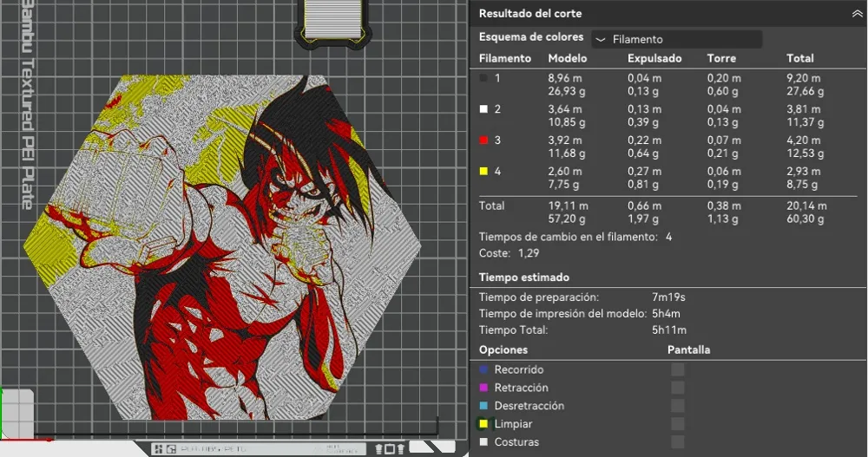
Task: Click the yellow Limpiar color marker
Action: [x=483, y=424]
